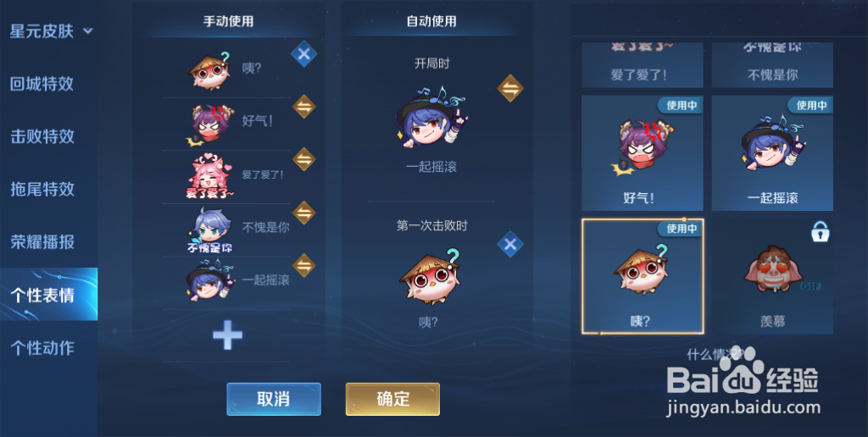Swap the 一起摇滚 emote in manual list
This screenshot has width=868, height=437.
click(304, 265)
